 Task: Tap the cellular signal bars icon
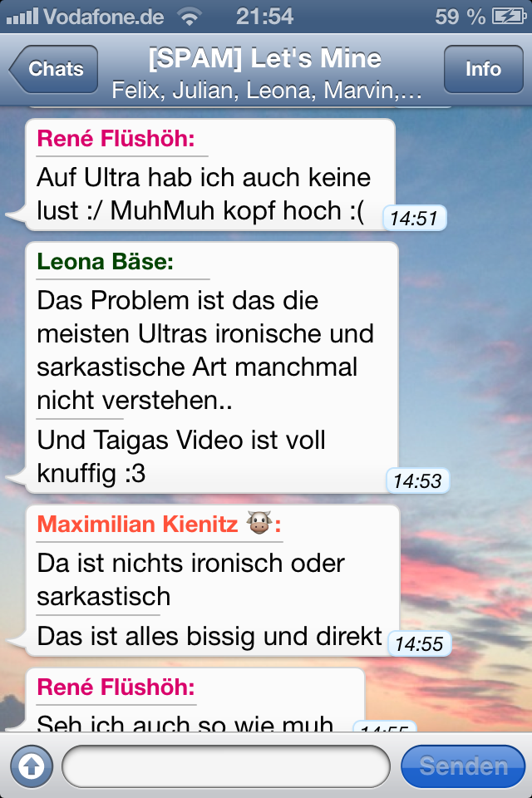(22, 17)
